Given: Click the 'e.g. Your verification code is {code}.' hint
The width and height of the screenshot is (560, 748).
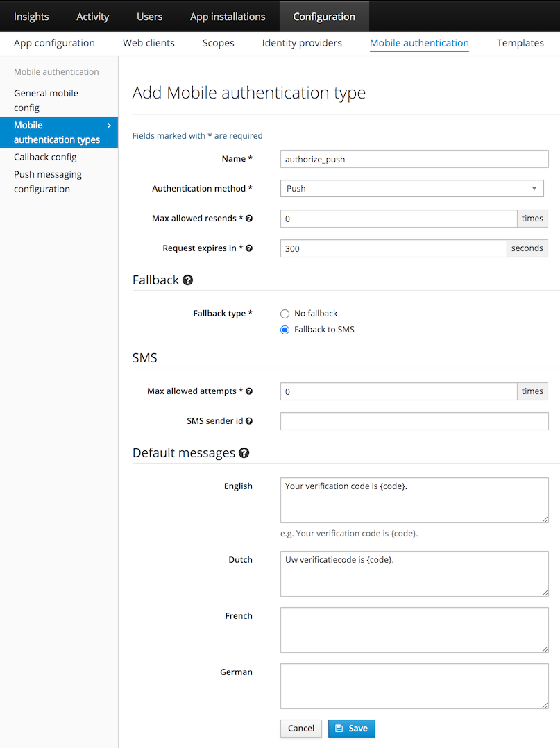Looking at the screenshot, I should 349,534.
